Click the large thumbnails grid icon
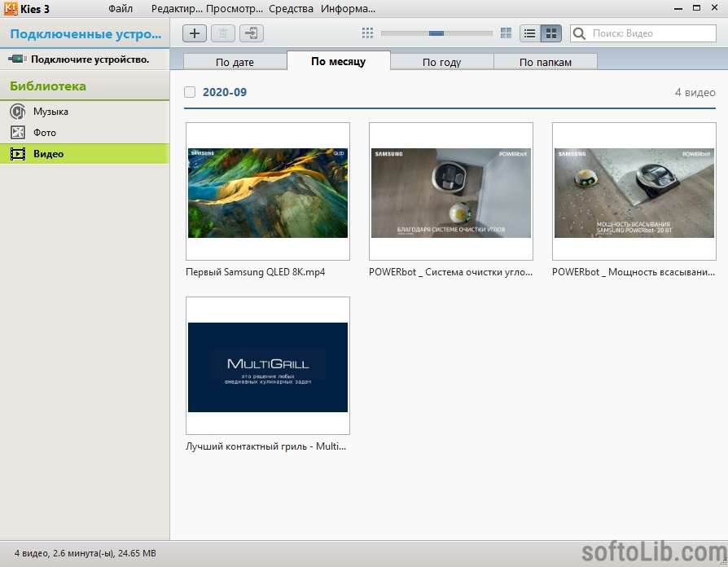This screenshot has height=567, width=728. click(x=506, y=33)
